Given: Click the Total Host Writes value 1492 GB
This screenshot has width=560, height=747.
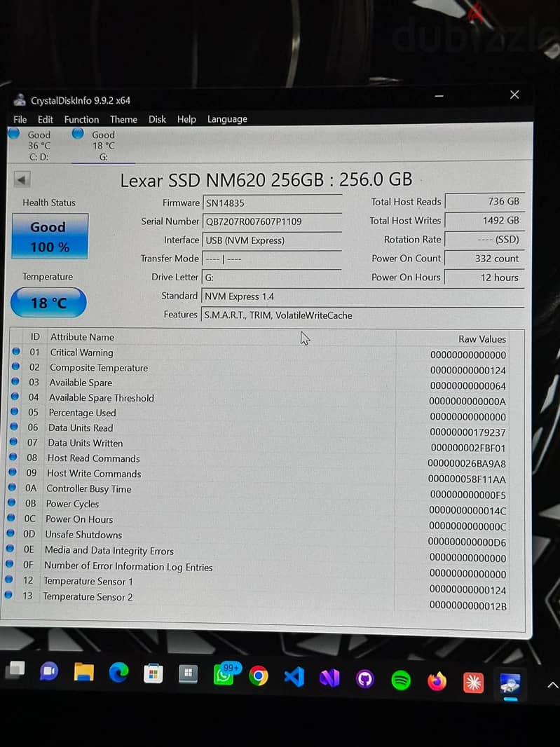Looking at the screenshot, I should [485, 221].
